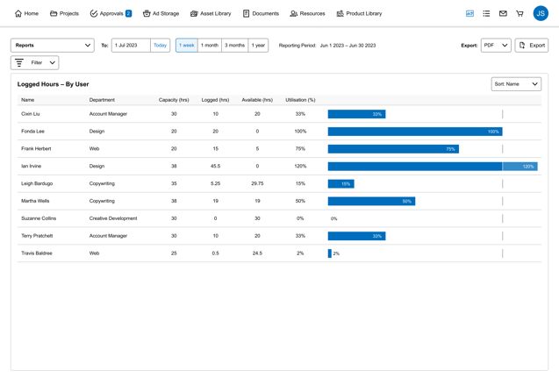This screenshot has height=392, width=559.
Task: Open the Reports dropdown
Action: point(53,46)
